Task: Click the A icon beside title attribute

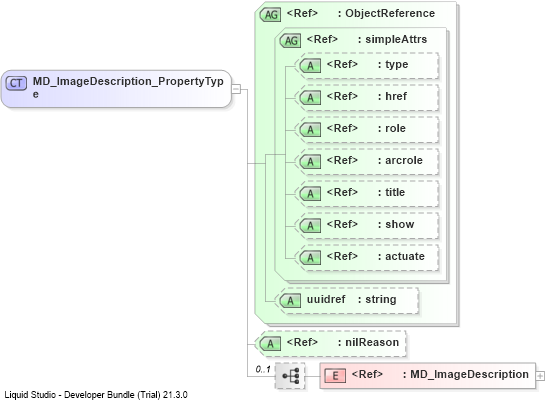Action: click(x=310, y=194)
